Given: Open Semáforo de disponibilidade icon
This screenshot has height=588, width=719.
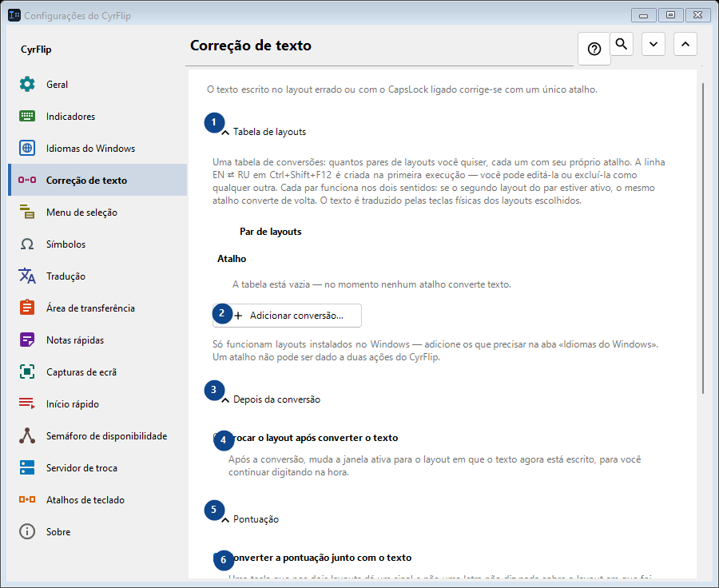Looking at the screenshot, I should tap(27, 436).
